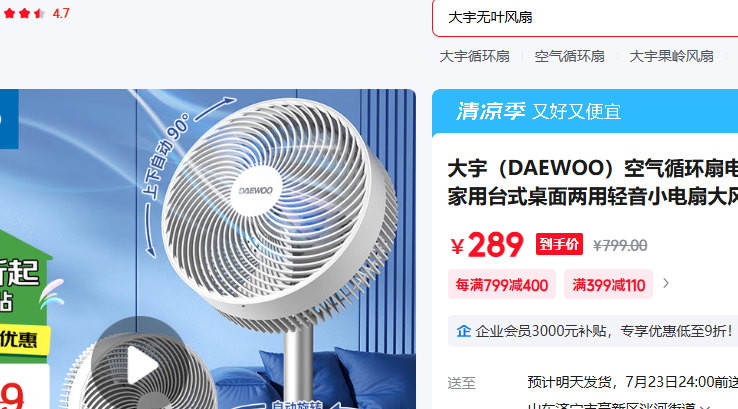This screenshot has width=738, height=409.
Task: Click the star rating icons
Action: [24, 14]
